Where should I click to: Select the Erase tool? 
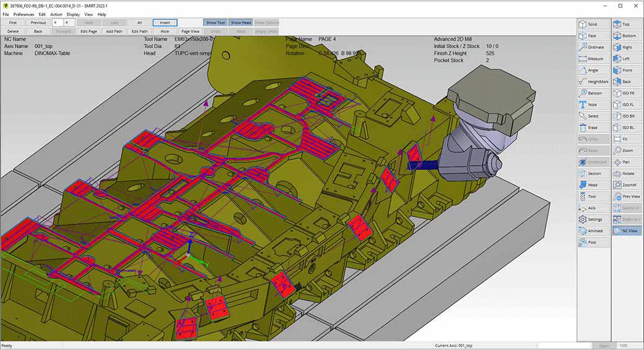[593, 127]
